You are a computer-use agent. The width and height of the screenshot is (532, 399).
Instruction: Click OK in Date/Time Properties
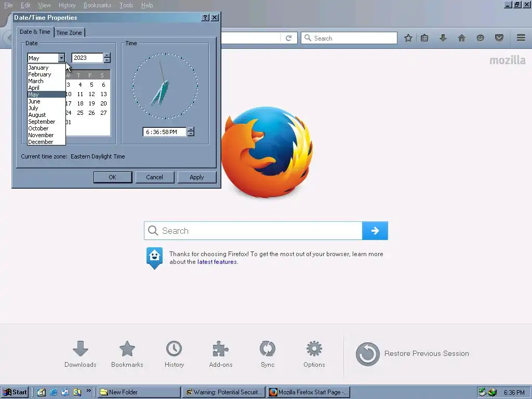point(113,177)
